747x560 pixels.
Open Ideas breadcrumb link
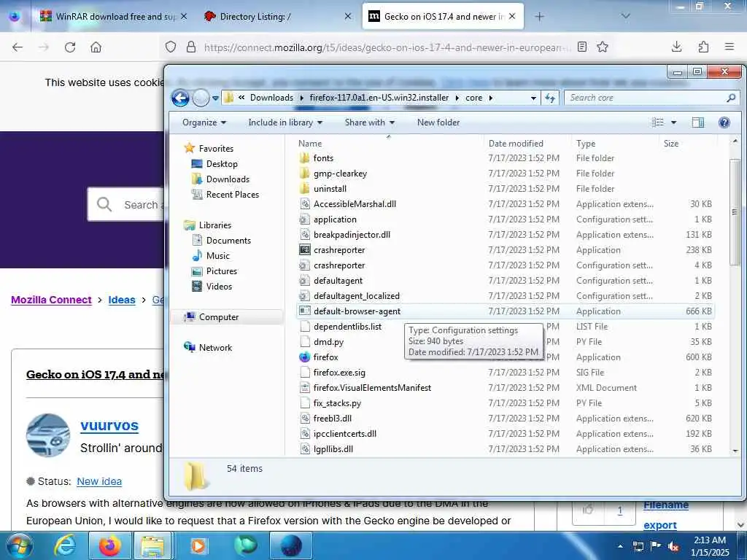click(122, 300)
